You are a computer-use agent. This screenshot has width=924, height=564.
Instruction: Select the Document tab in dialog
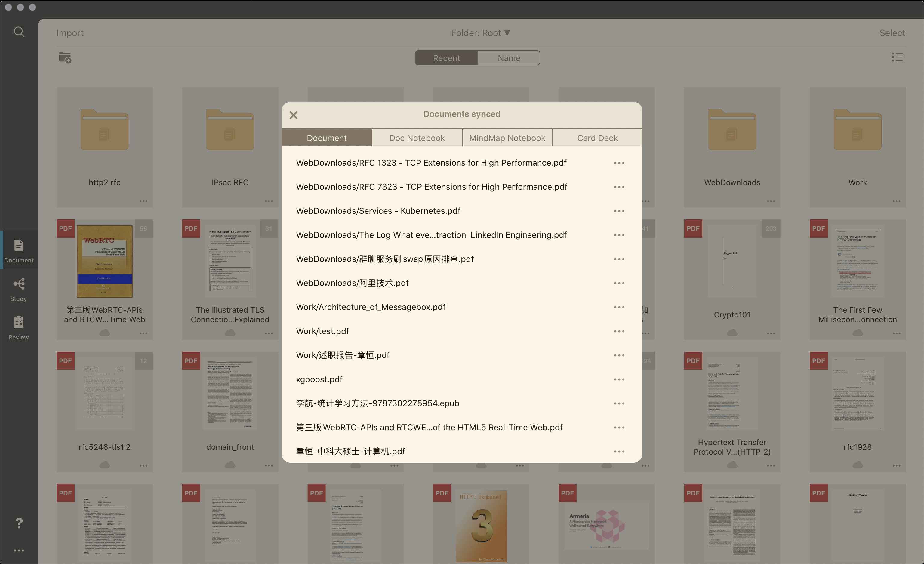coord(327,138)
